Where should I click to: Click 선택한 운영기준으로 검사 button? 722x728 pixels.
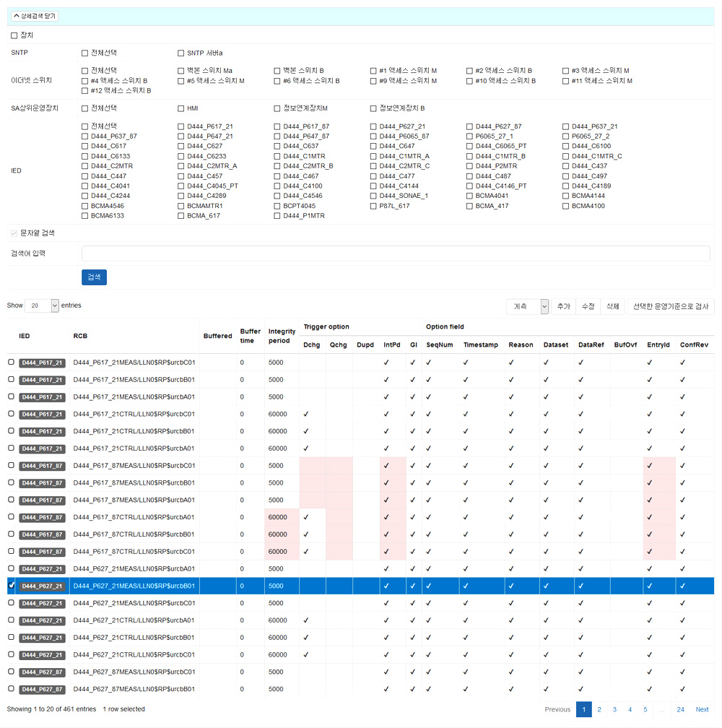point(671,306)
